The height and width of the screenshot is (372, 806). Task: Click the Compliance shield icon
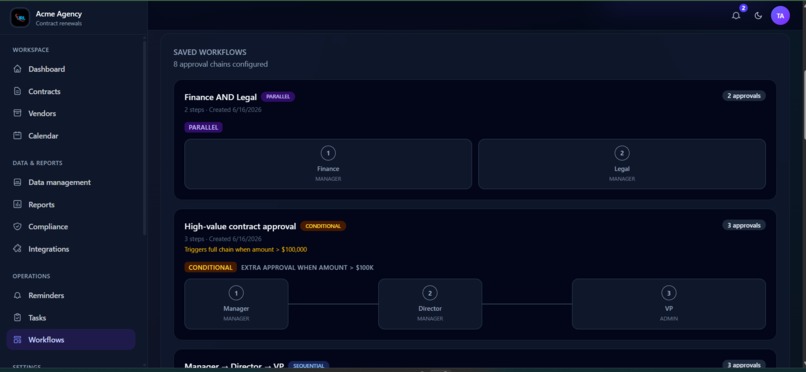tap(17, 227)
